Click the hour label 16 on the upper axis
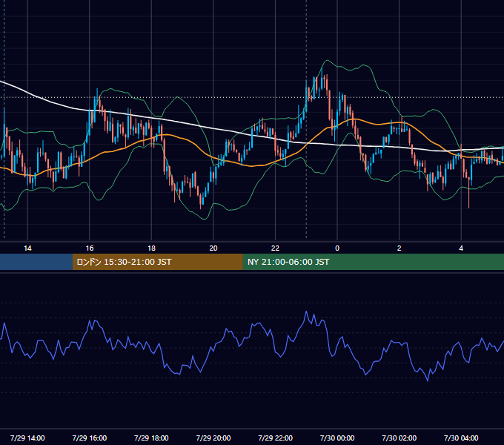504x445 pixels. [90, 248]
